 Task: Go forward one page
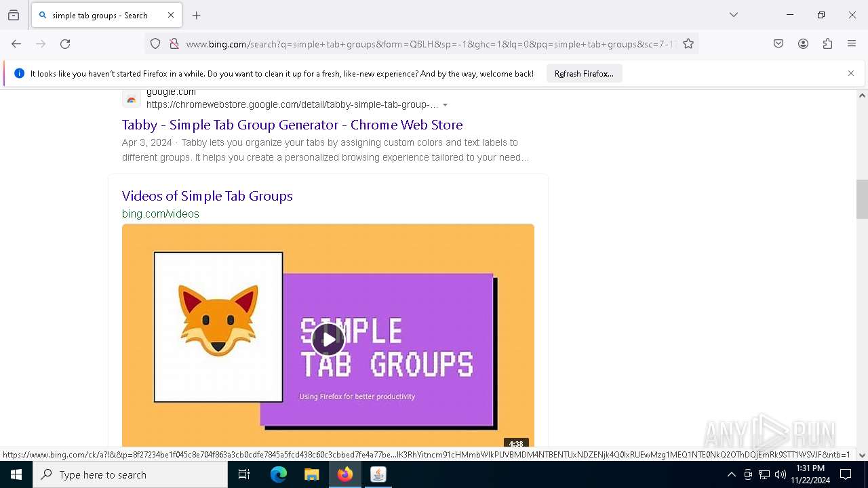click(x=41, y=44)
